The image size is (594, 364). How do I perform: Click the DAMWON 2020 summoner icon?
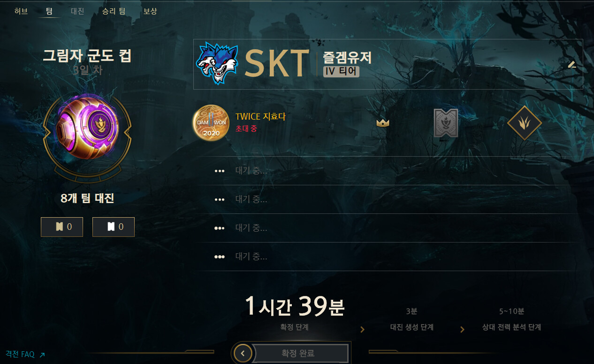click(211, 123)
